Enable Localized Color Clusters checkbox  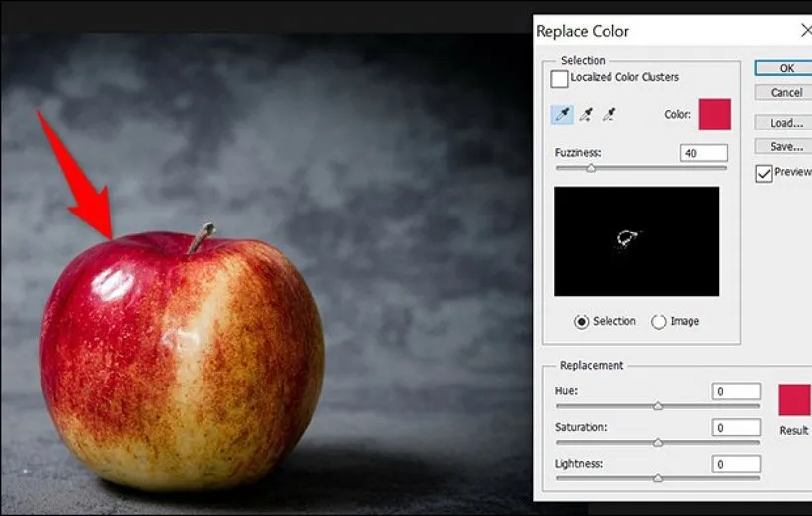pyautogui.click(x=560, y=78)
